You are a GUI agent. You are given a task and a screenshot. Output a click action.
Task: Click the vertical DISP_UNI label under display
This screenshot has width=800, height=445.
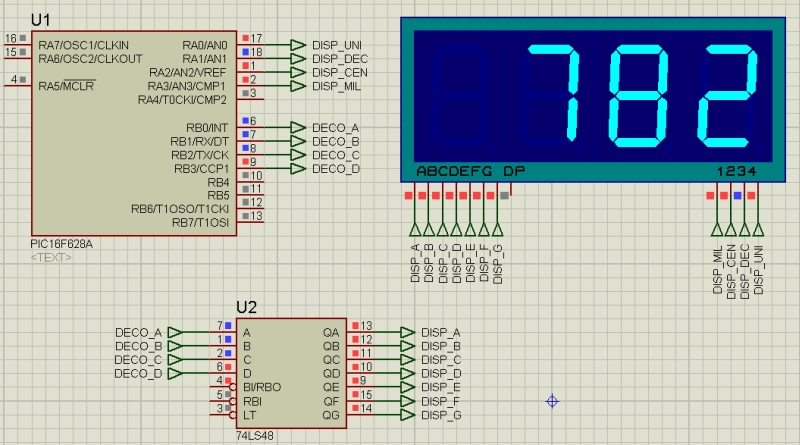[759, 269]
